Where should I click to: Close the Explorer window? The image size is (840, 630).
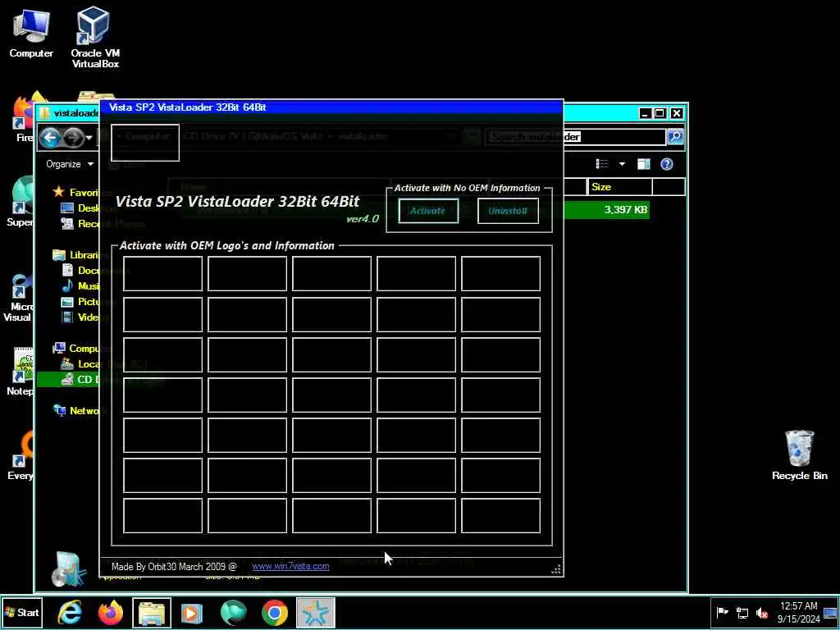point(677,113)
